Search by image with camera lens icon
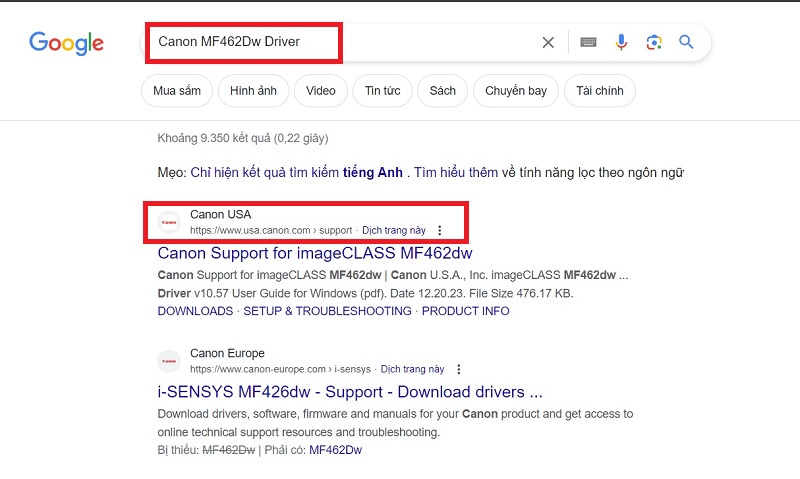Viewport: 800px width, 479px height. click(x=654, y=42)
